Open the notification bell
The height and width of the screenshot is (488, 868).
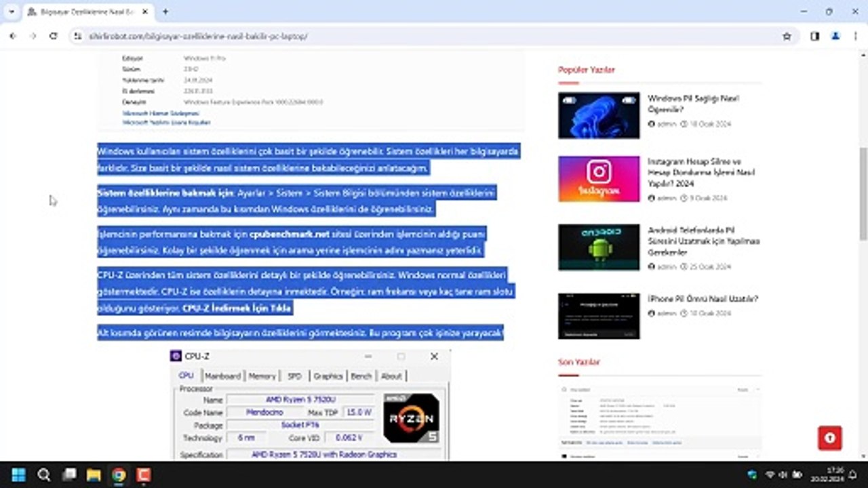(x=852, y=474)
